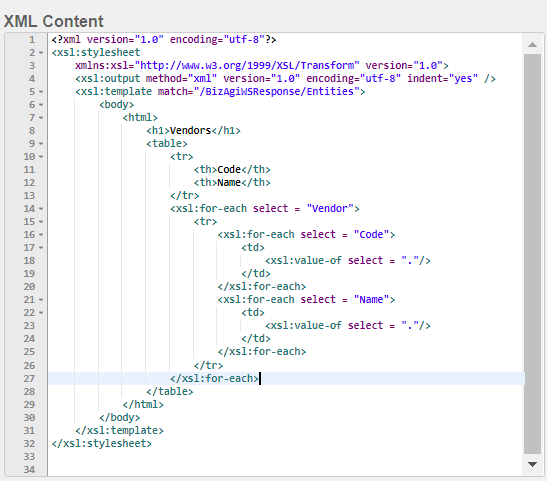Fold the Vendor for-each on line 14

tap(41, 209)
